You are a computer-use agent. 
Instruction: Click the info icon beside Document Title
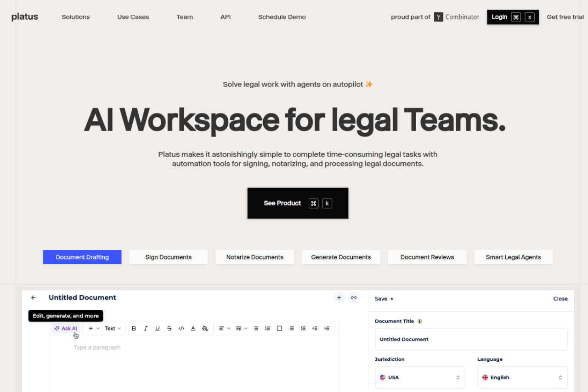coord(419,321)
